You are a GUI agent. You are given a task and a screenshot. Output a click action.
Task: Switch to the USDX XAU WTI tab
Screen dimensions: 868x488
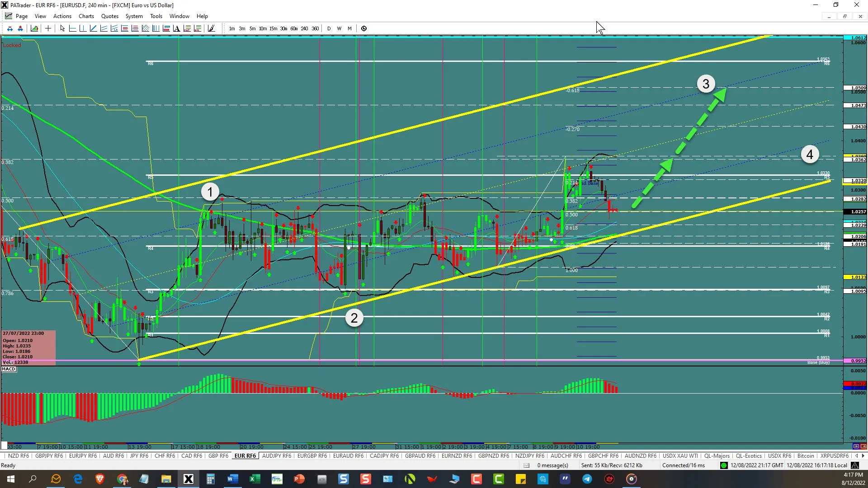[x=680, y=456]
